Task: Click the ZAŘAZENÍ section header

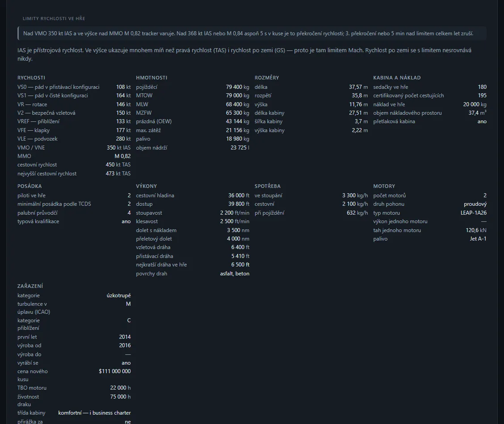Action: click(x=30, y=286)
